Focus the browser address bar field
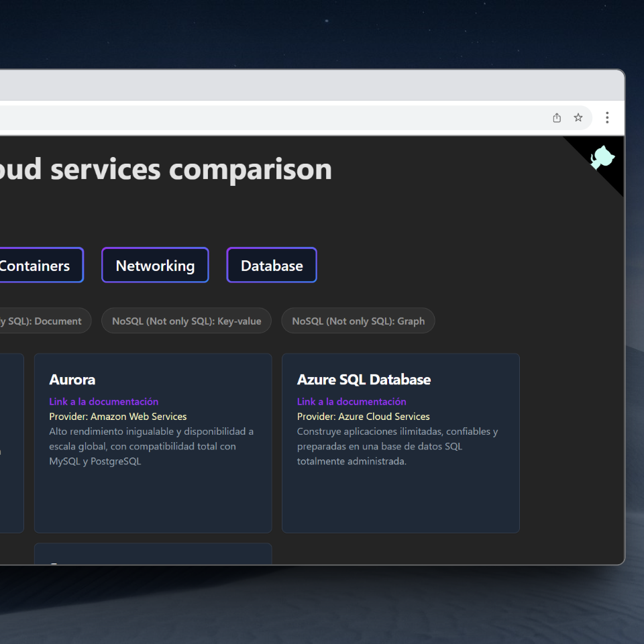Screen dimensions: 644x644 [x=268, y=118]
